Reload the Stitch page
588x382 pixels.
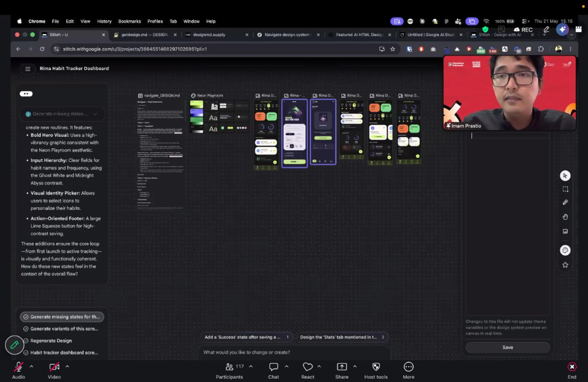point(42,49)
